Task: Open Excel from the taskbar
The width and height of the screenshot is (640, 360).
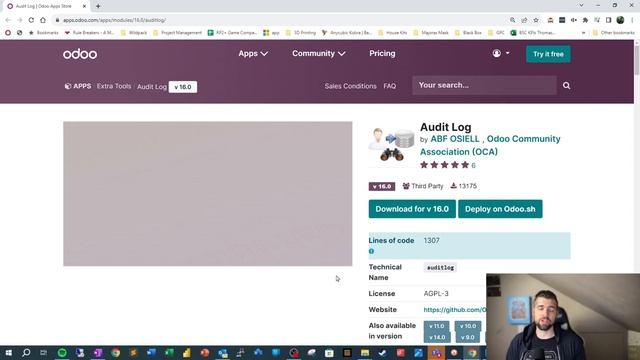Action: (169, 353)
